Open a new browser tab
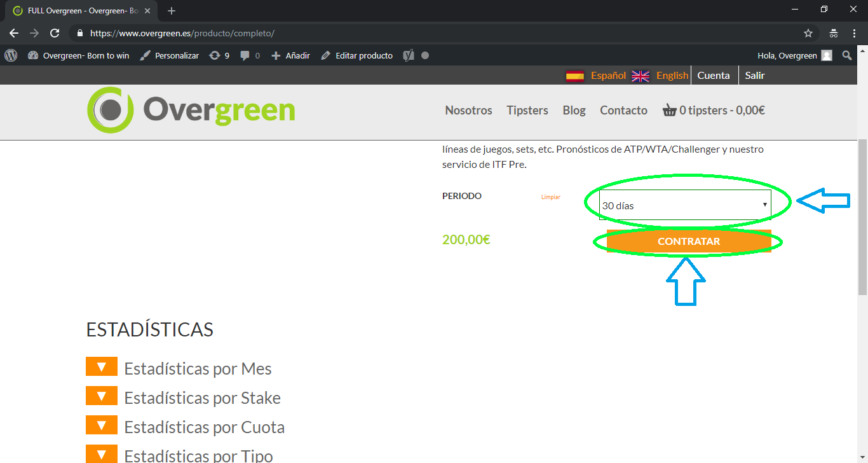Image resolution: width=868 pixels, height=463 pixels. click(172, 11)
